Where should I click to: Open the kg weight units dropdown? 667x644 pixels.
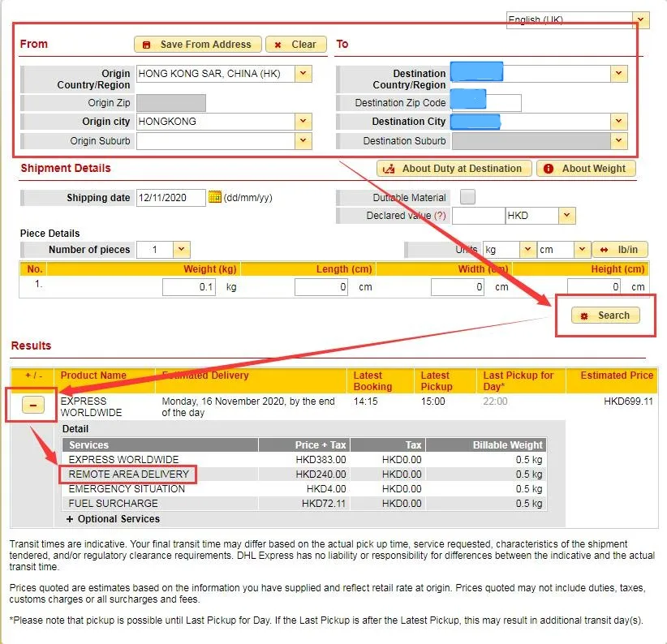[527, 250]
